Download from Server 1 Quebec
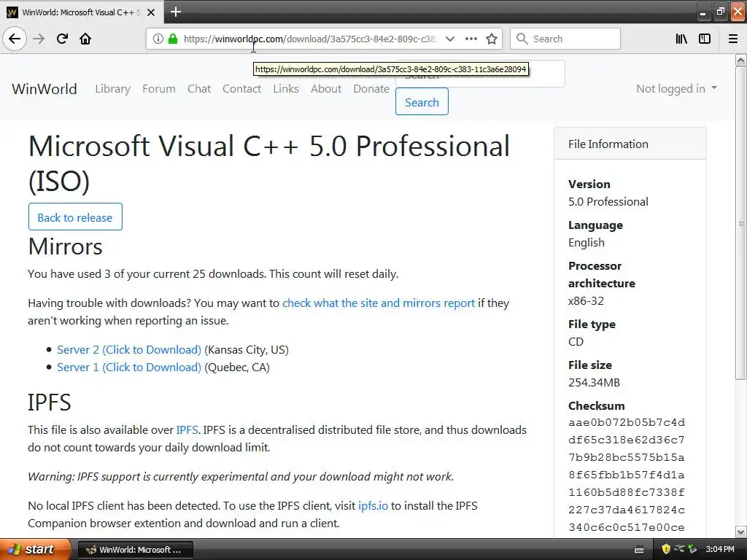The height and width of the screenshot is (560, 747). [x=129, y=367]
